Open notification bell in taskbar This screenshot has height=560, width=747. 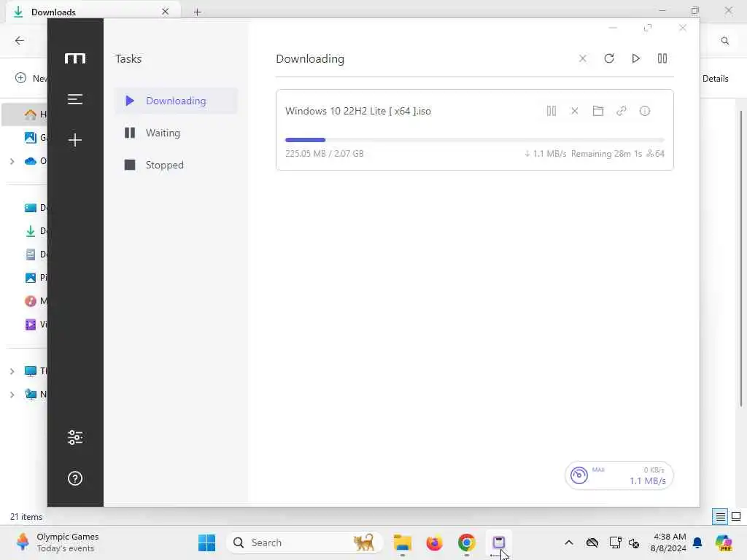pos(697,542)
